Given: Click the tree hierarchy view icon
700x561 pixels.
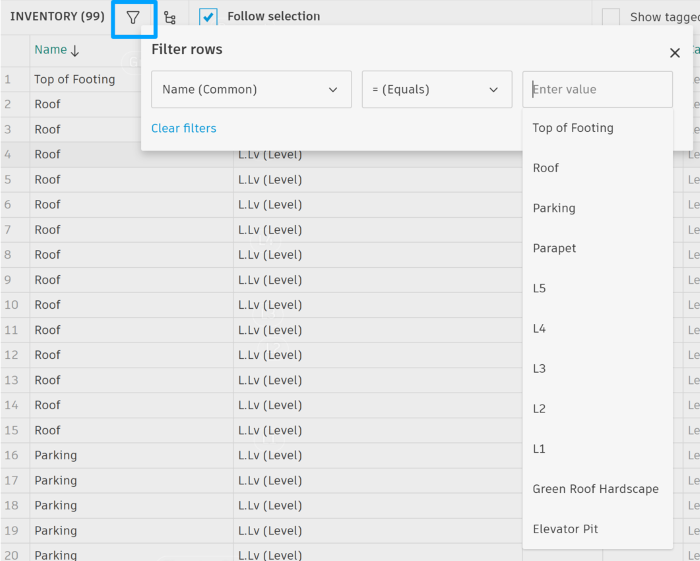Looking at the screenshot, I should [x=170, y=17].
